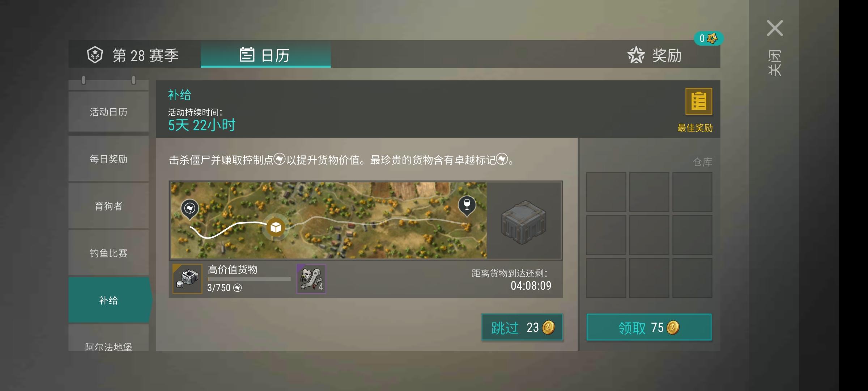Screen dimensions: 868x391
Task: Select 活动日历 in the sidebar
Action: (109, 112)
